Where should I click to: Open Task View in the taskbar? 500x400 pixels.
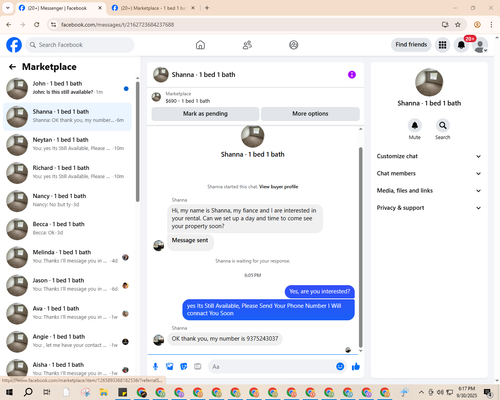click(47, 392)
